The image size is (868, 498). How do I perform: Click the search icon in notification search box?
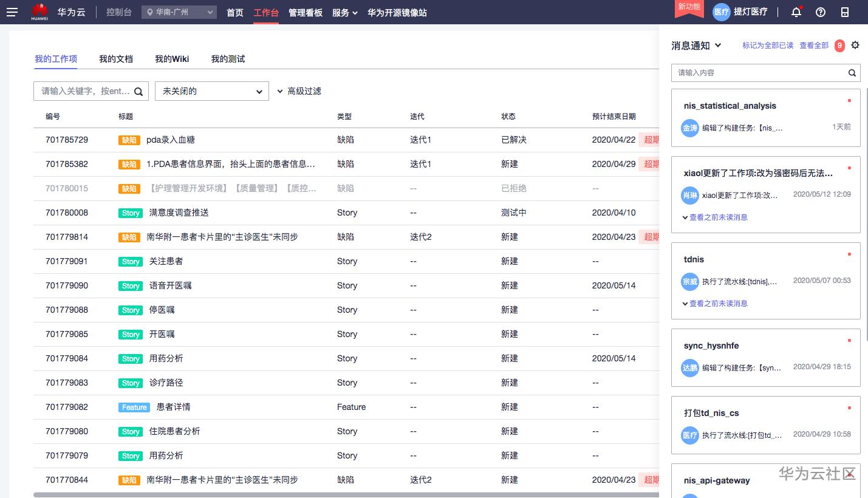tap(853, 73)
